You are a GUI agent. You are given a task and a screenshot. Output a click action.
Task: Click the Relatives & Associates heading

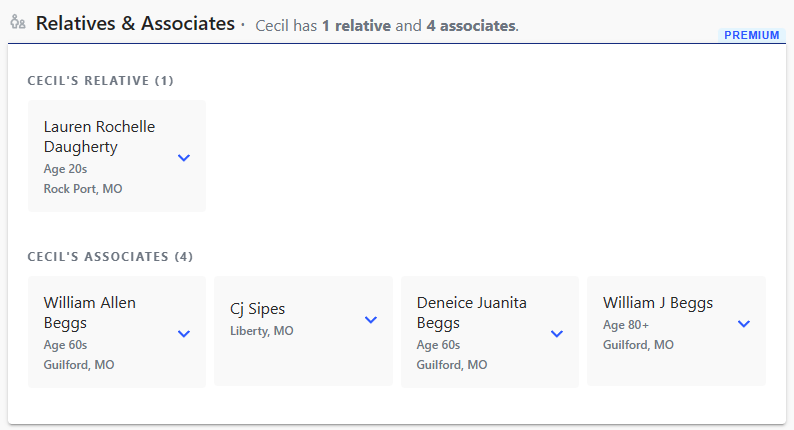135,23
